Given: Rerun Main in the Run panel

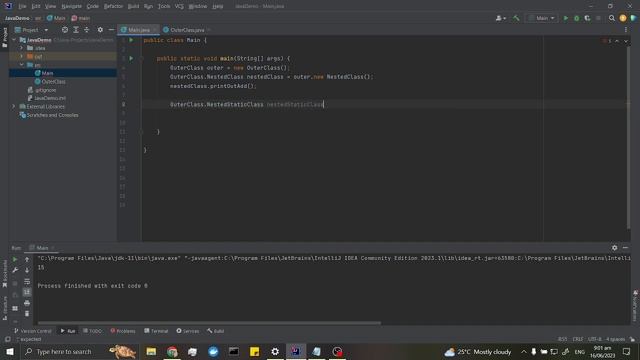Looking at the screenshot, I should (x=15, y=259).
